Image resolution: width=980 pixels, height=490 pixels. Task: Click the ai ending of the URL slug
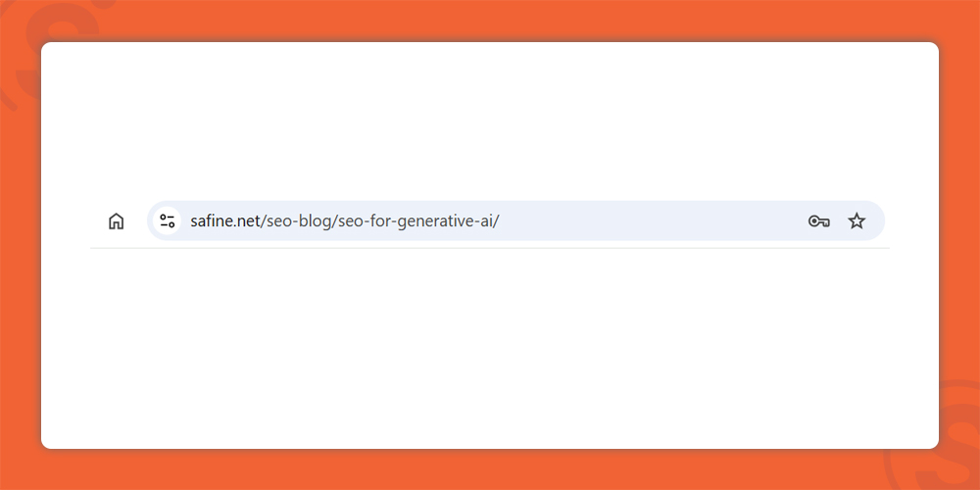(488, 221)
